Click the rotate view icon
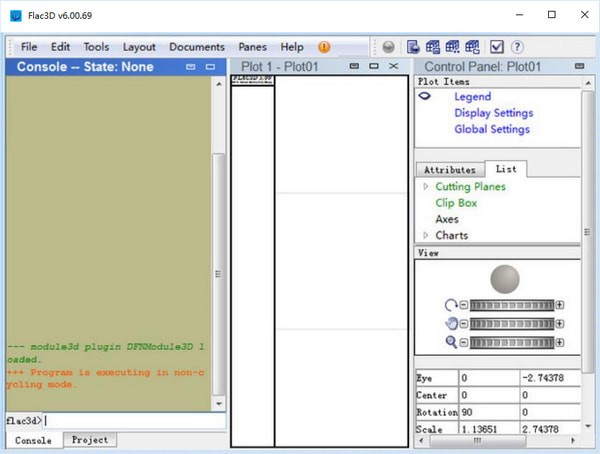Viewport: 600px width, 454px height. click(x=451, y=305)
